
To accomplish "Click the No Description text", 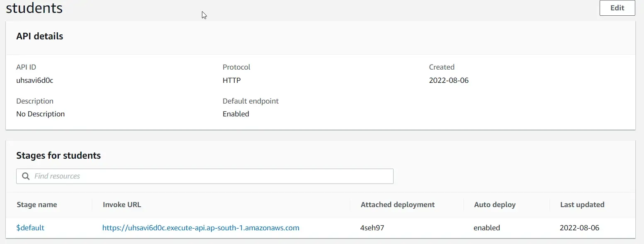I will (40, 114).
